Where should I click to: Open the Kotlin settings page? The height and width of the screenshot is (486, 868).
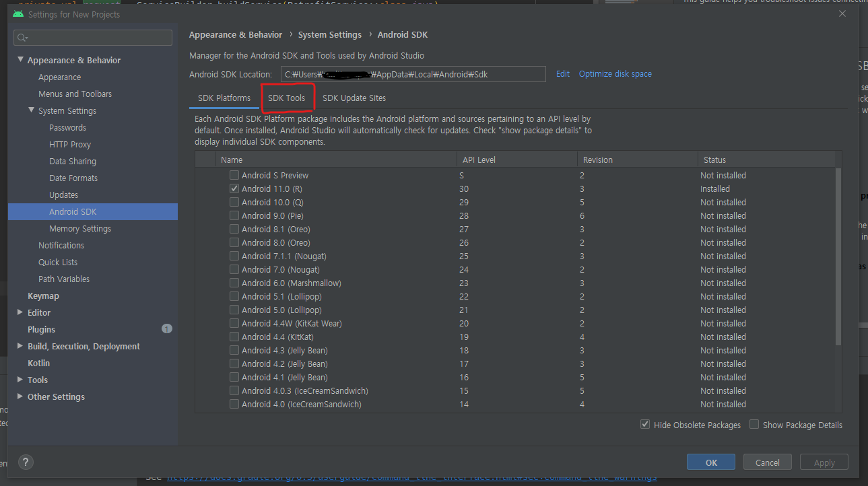pos(38,363)
